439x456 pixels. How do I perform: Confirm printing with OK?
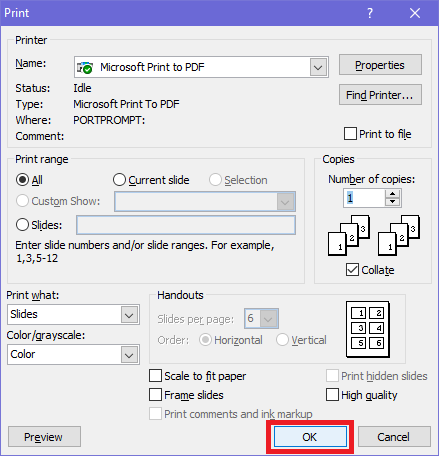(310, 437)
